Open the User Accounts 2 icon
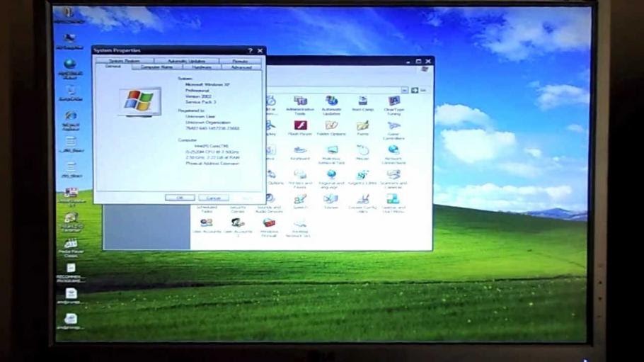Screen dimensions: 644x362 coord(238,228)
